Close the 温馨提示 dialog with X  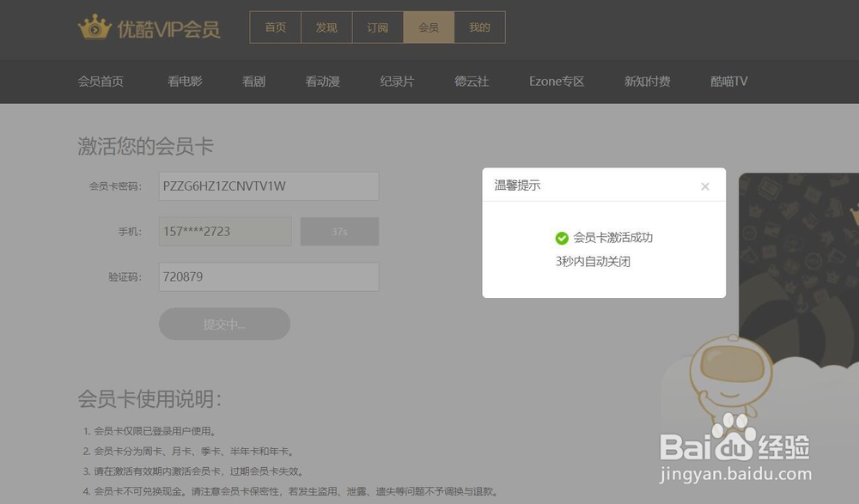705,186
